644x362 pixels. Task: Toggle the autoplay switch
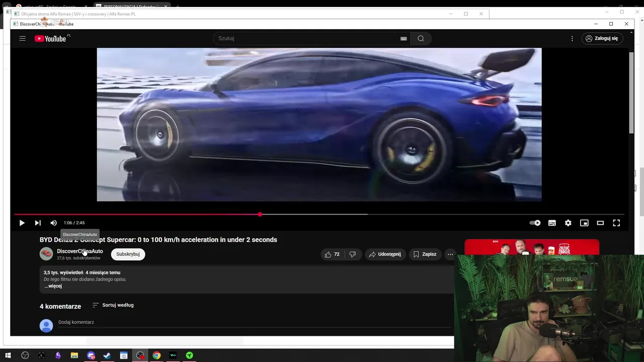pos(535,223)
